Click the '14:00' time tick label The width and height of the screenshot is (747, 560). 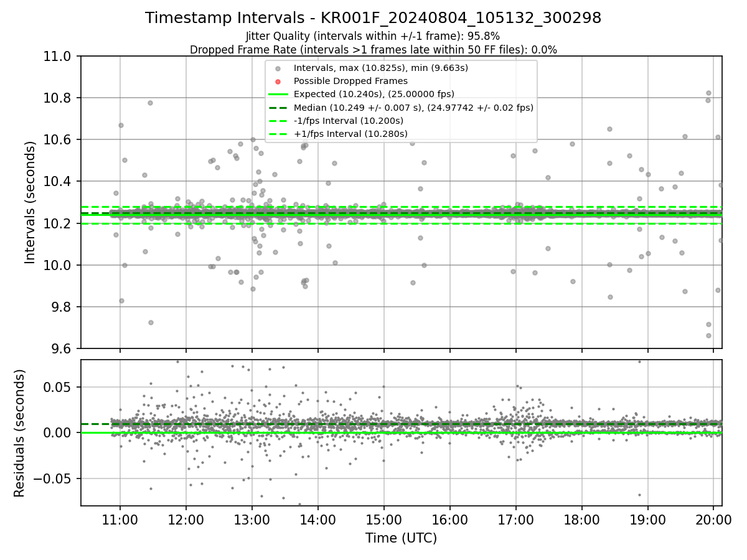pos(318,519)
